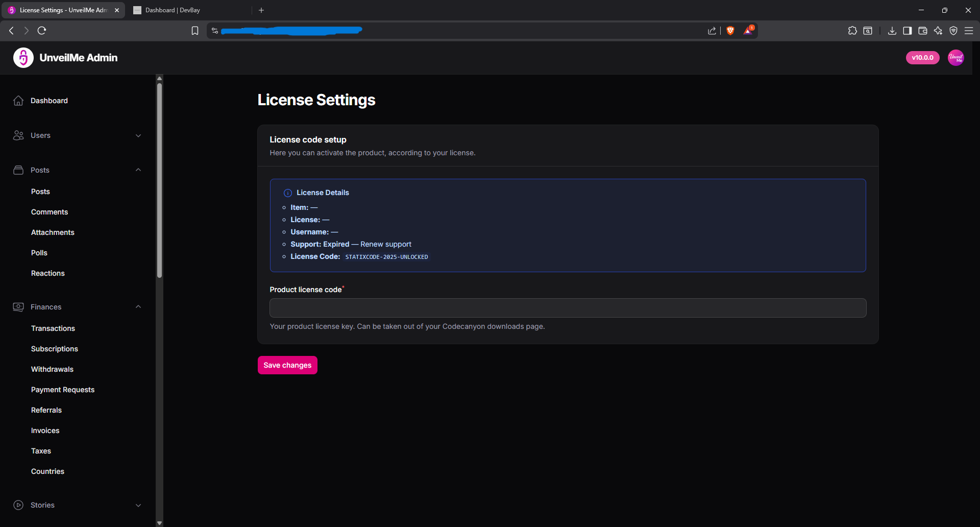Open the Dashboard home icon in sidebar

pos(18,101)
